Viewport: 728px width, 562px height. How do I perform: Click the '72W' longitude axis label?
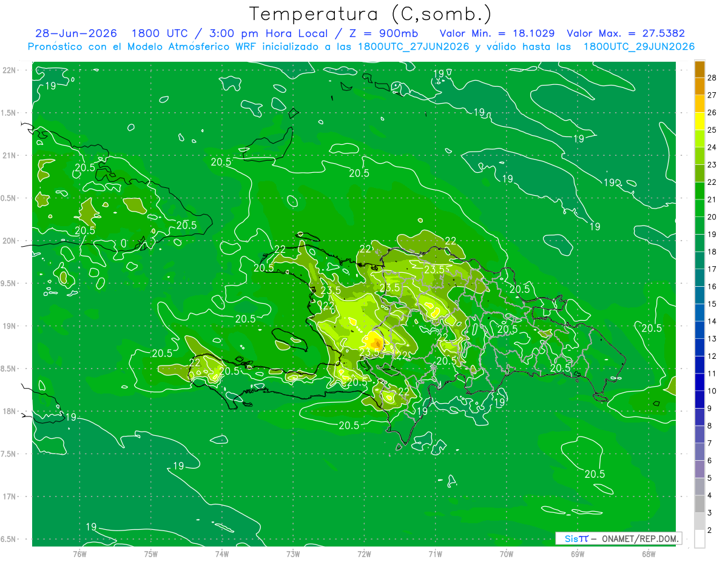pyautogui.click(x=364, y=554)
